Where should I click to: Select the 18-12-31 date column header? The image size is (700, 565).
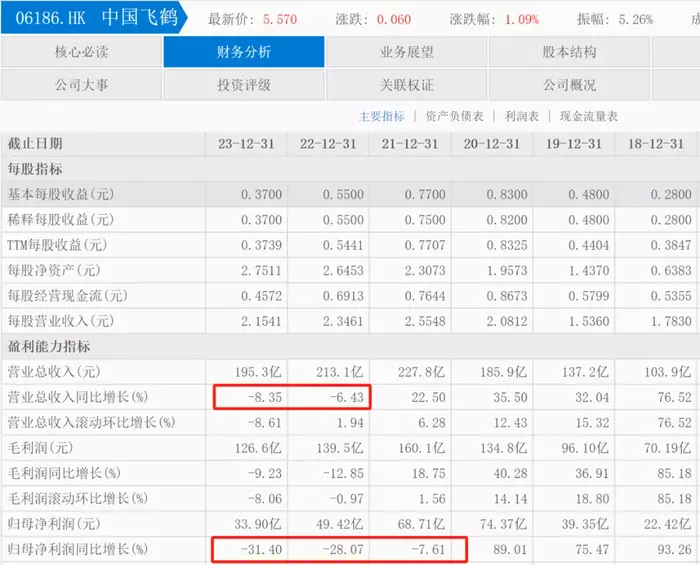point(656,144)
